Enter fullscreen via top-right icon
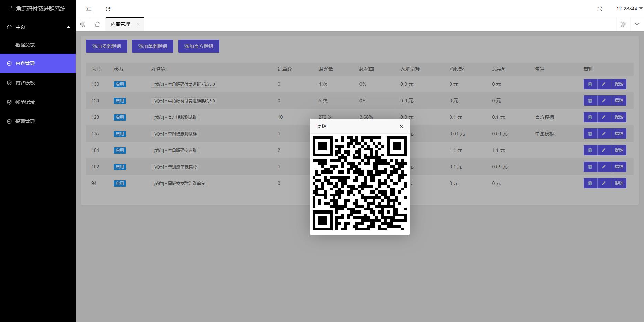Viewport: 644px width, 322px height. [600, 9]
